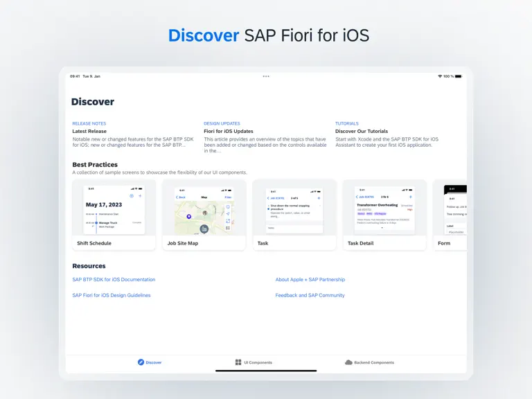Open SAP Fiori for iOS Design Guidelines
The width and height of the screenshot is (532, 399).
(x=112, y=295)
